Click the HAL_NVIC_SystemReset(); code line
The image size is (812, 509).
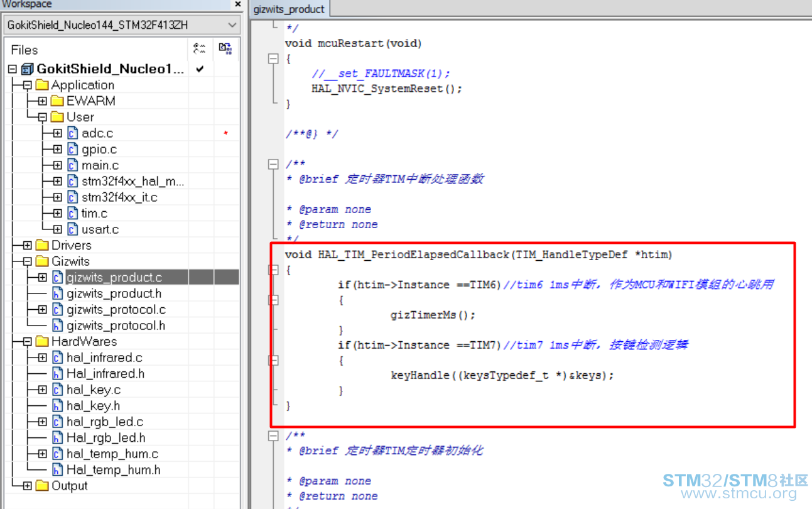387,89
